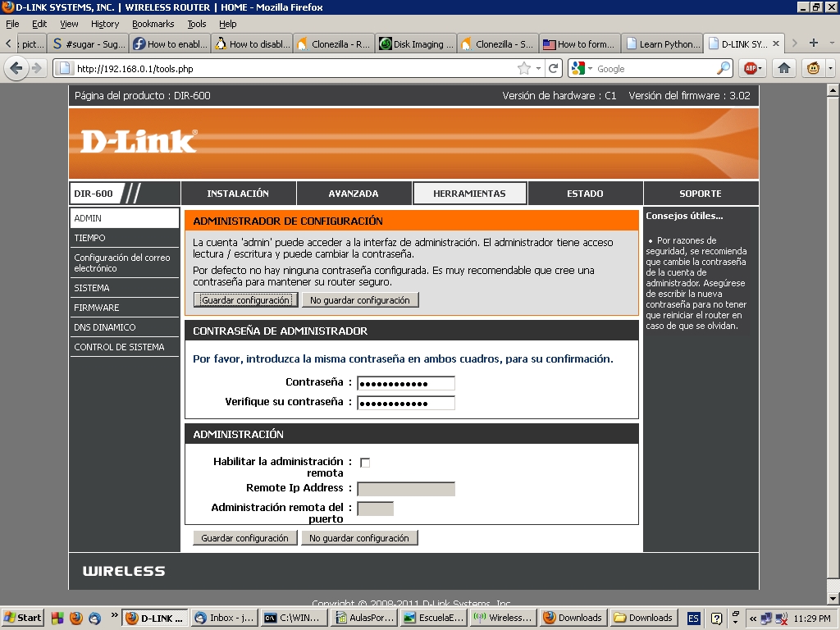Go to the Firefox home page icon

(784, 68)
